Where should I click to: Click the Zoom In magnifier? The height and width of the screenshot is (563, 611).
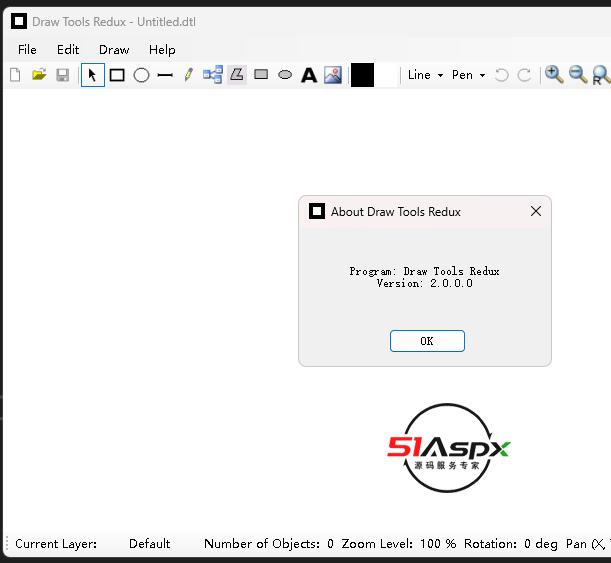(x=554, y=74)
